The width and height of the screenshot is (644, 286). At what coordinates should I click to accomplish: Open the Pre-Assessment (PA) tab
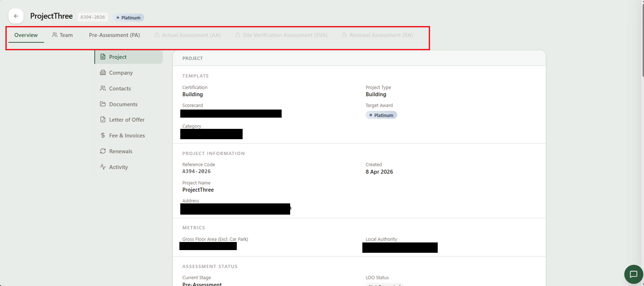tap(114, 35)
